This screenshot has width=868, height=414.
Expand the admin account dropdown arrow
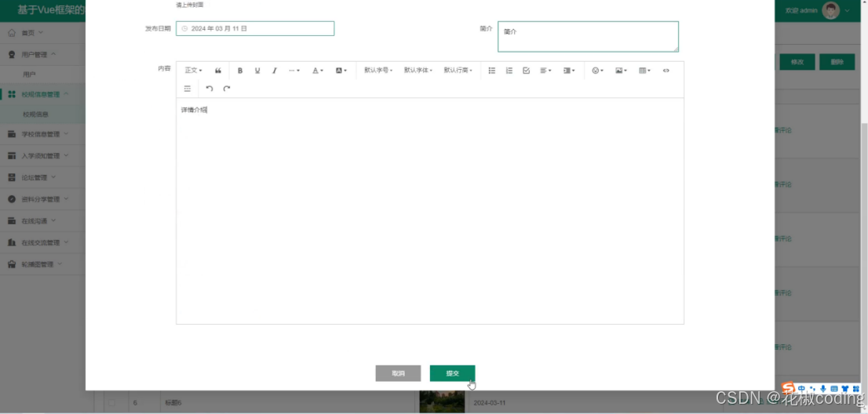[x=847, y=10]
